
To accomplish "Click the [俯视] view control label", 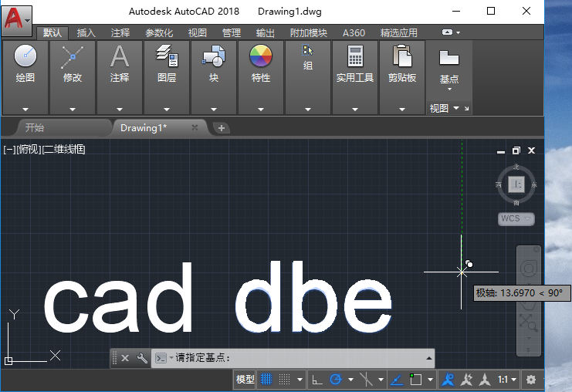I will (29, 149).
